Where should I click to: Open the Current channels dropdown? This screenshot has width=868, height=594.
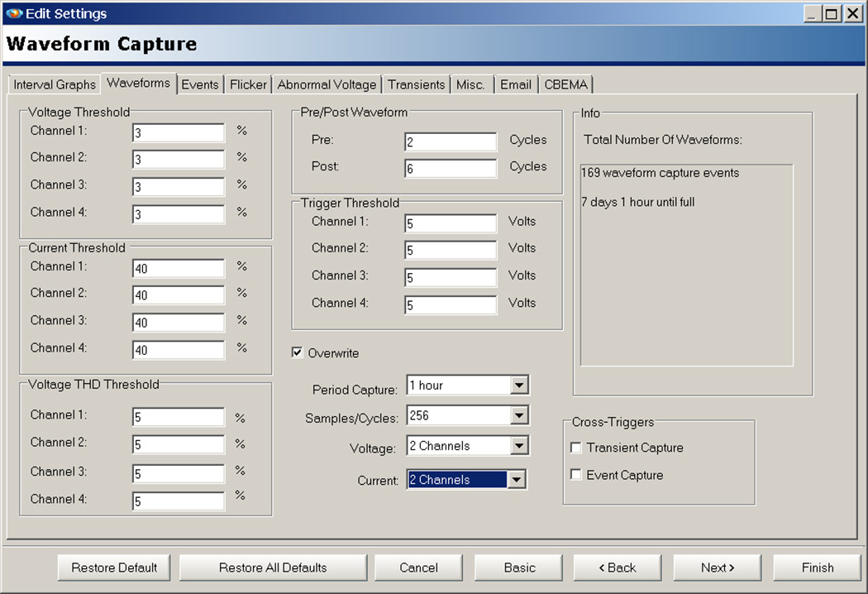520,479
